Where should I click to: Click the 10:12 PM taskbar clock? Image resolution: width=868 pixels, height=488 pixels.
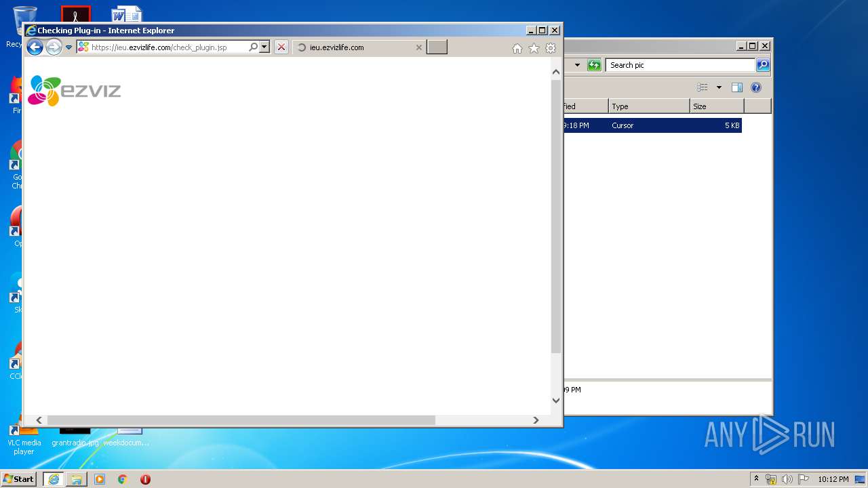[x=833, y=479]
